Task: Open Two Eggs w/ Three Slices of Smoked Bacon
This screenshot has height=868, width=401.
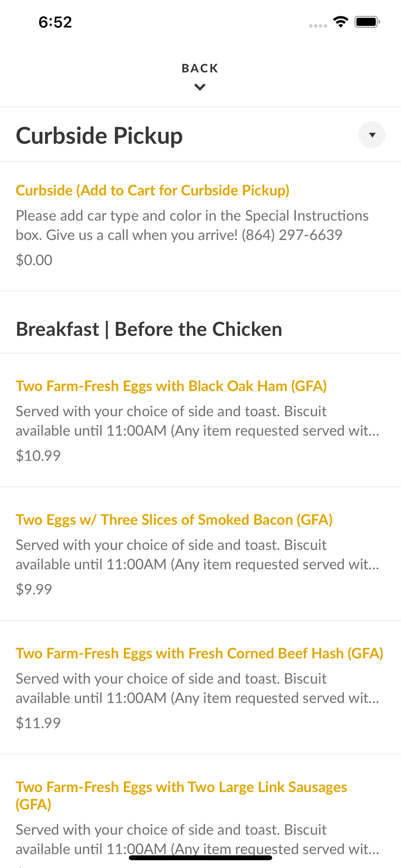Action: [174, 519]
